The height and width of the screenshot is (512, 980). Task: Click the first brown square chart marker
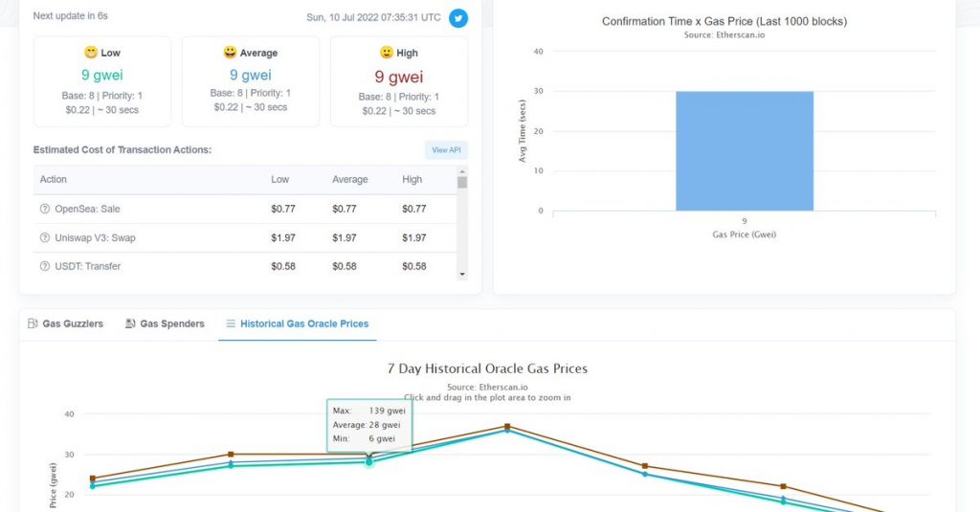pos(93,479)
